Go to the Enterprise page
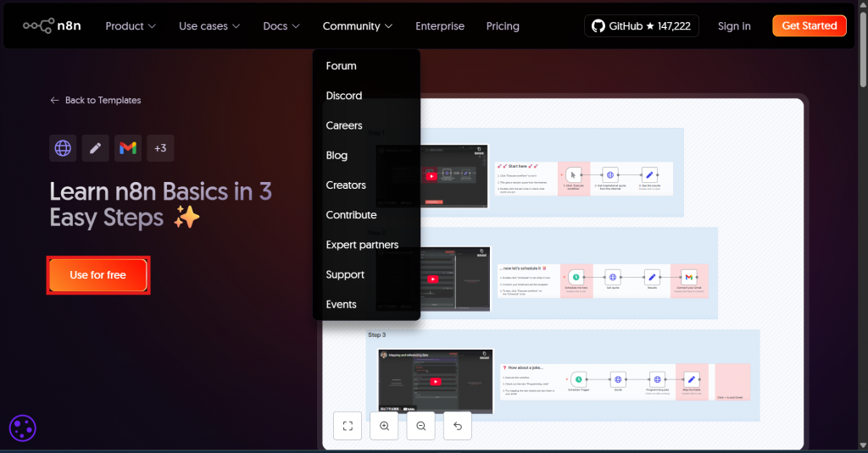Image resolution: width=868 pixels, height=453 pixels. pyautogui.click(x=440, y=26)
